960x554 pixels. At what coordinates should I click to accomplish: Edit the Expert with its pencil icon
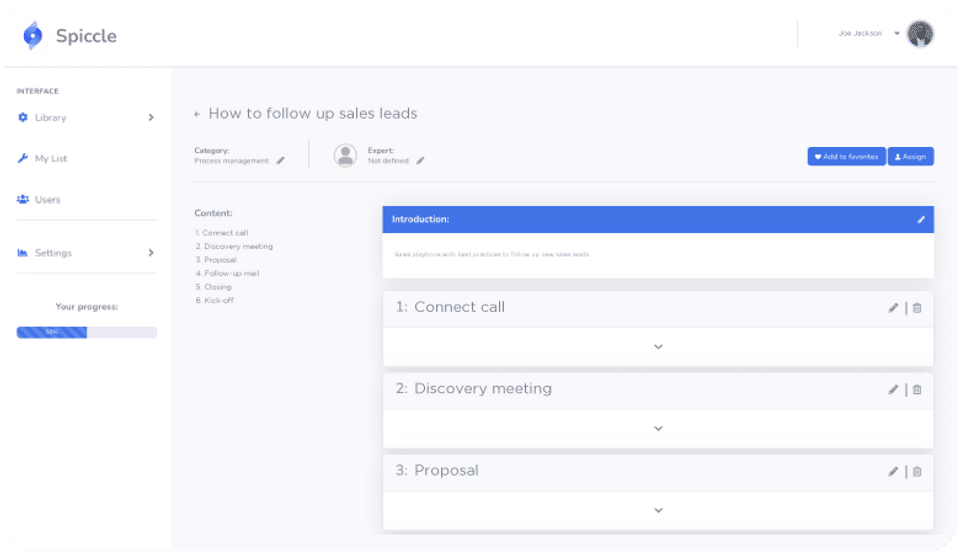click(x=420, y=160)
